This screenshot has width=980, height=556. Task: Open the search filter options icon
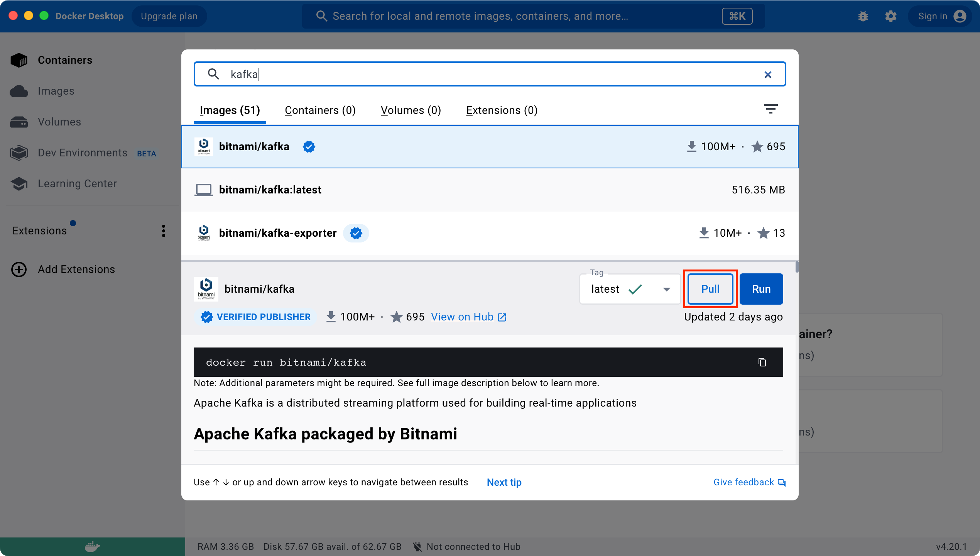pyautogui.click(x=770, y=109)
